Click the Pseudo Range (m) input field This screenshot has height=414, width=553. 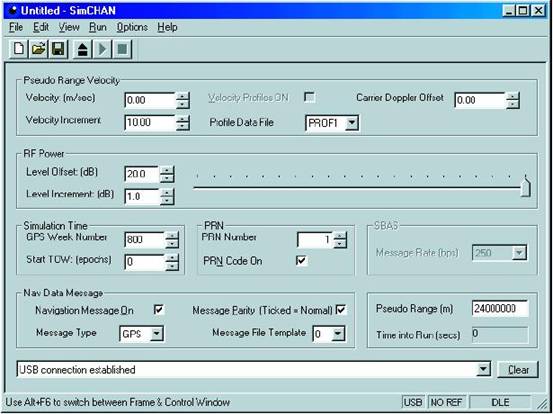(x=500, y=309)
